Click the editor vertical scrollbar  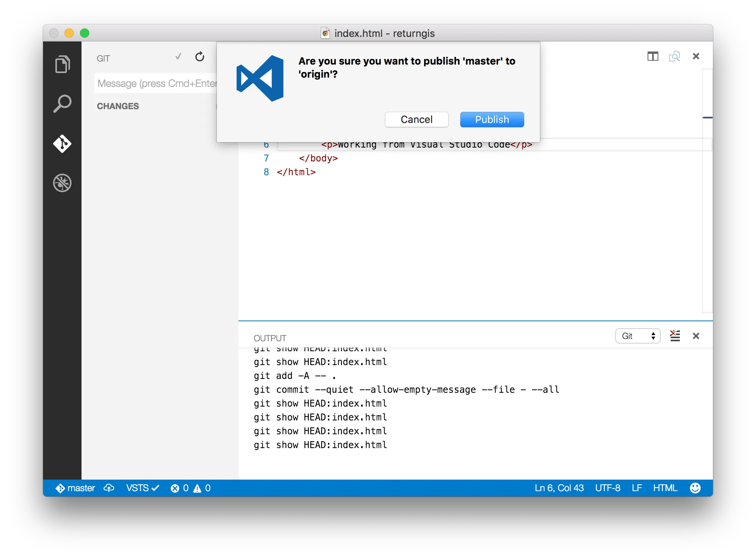(708, 191)
